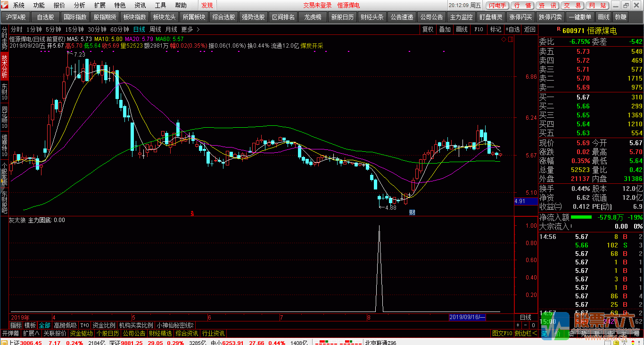
Task: Select the 小神仙秘密线2 indicator tab
Action: click(175, 325)
